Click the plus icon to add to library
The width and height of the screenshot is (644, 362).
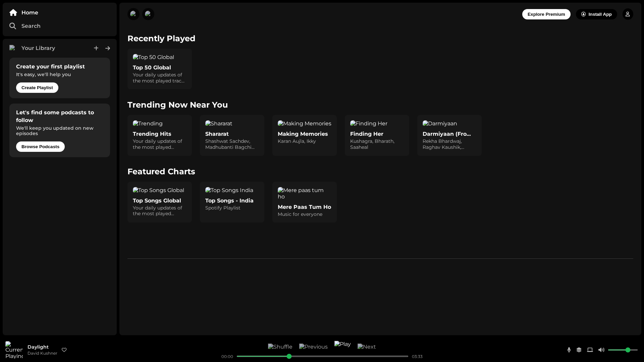pyautogui.click(x=96, y=48)
